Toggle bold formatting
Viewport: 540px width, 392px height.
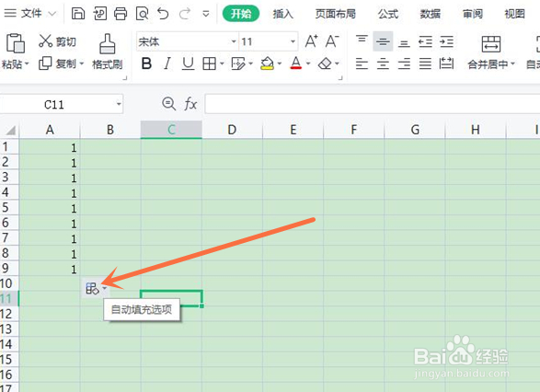(x=146, y=63)
